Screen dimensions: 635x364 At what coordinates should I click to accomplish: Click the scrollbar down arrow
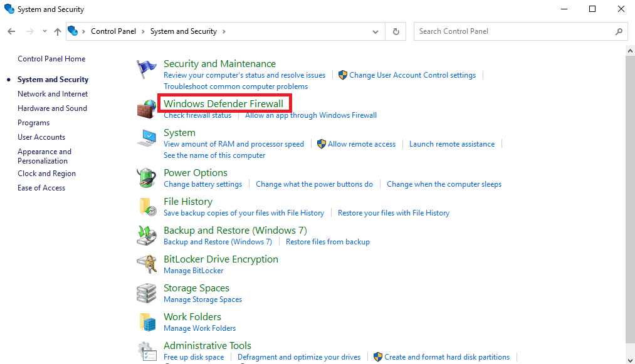click(630, 360)
